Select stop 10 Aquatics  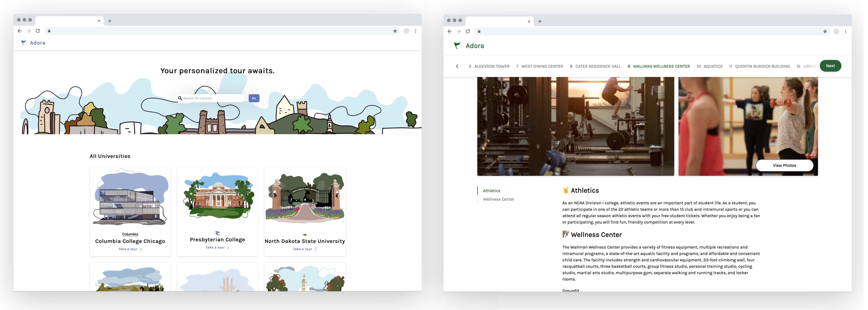point(709,66)
